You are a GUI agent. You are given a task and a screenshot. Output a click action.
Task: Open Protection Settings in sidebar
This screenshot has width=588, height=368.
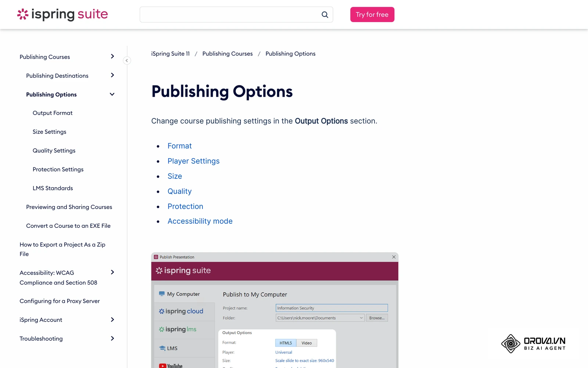click(x=58, y=169)
